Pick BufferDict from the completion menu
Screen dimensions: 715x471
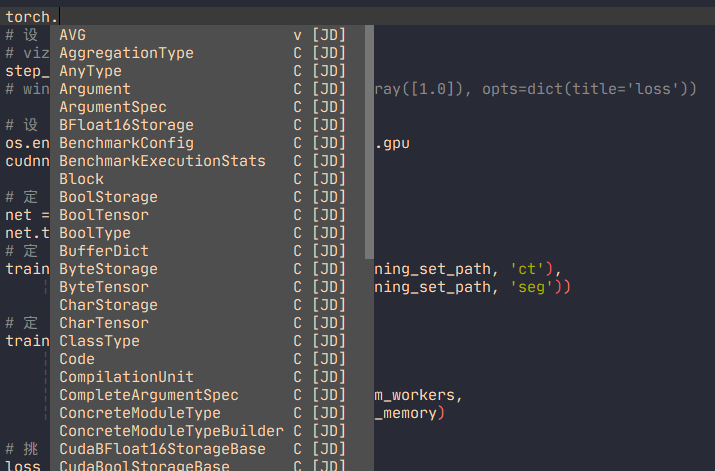point(104,251)
